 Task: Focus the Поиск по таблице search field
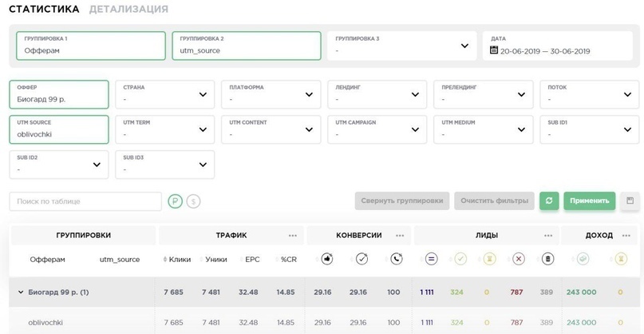tap(85, 201)
